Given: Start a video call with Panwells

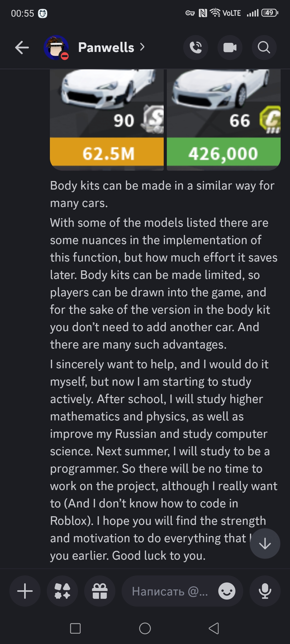Looking at the screenshot, I should click(x=230, y=48).
